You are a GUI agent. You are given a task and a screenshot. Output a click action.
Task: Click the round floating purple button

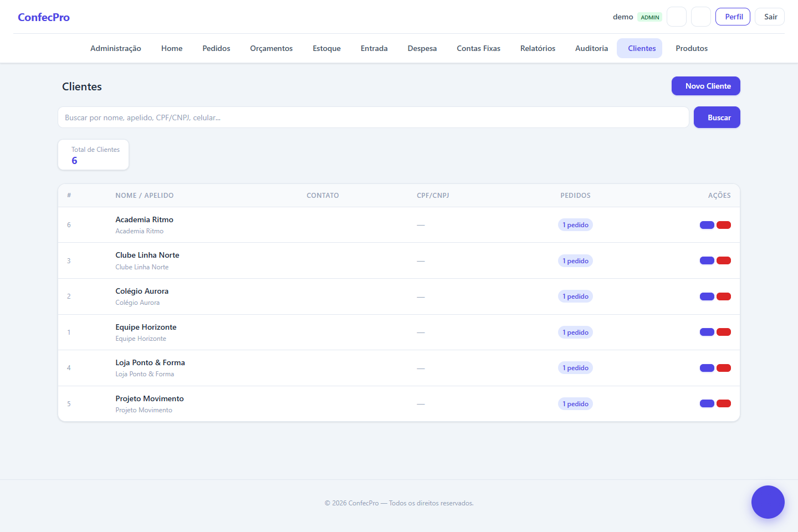(768, 502)
